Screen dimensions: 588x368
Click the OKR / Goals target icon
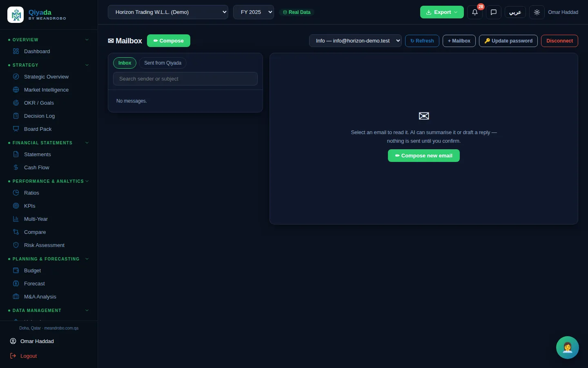pyautogui.click(x=16, y=103)
